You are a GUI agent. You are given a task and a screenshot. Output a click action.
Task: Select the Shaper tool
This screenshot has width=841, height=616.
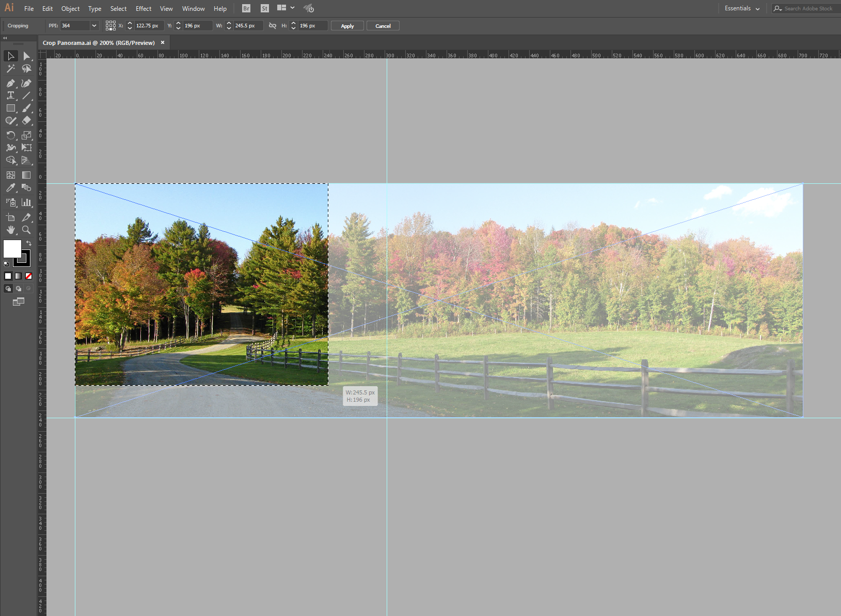[x=11, y=121]
